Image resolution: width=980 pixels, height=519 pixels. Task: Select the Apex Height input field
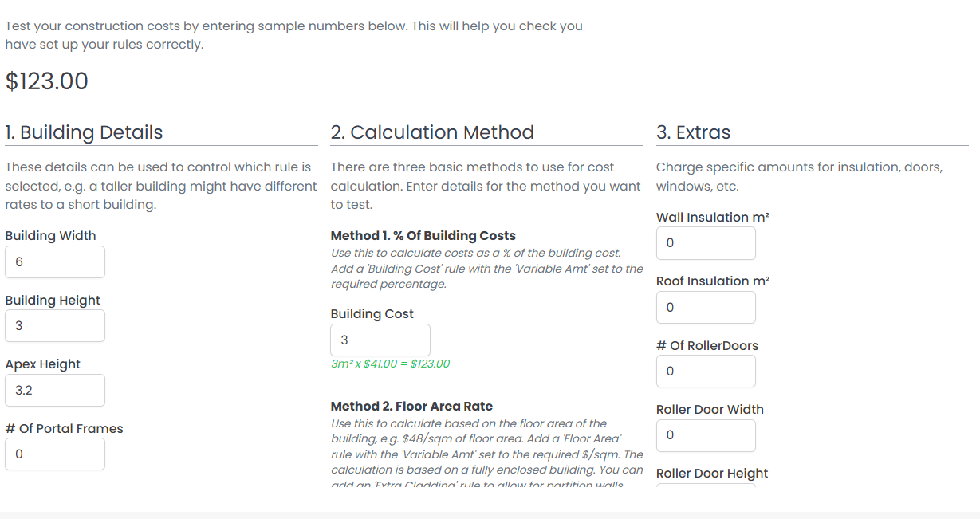click(55, 391)
